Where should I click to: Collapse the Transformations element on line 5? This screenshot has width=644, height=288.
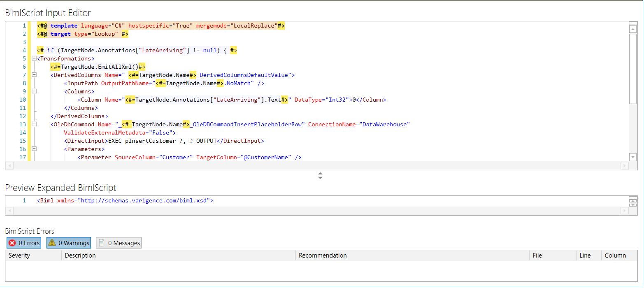[x=34, y=58]
